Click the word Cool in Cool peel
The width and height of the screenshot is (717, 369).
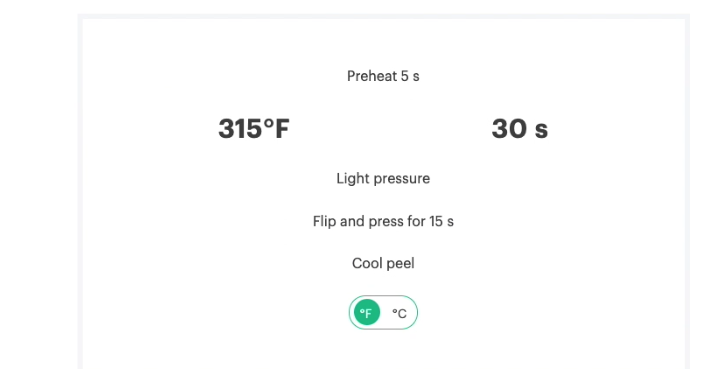tap(367, 263)
